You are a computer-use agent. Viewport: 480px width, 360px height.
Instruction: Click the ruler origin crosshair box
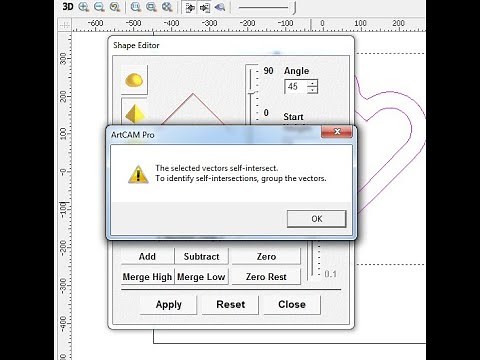point(65,25)
